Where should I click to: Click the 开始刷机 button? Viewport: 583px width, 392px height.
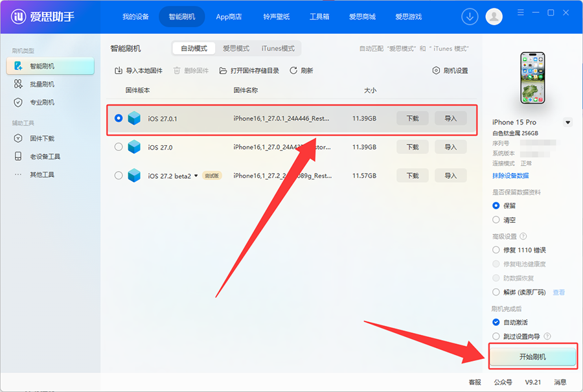point(532,356)
